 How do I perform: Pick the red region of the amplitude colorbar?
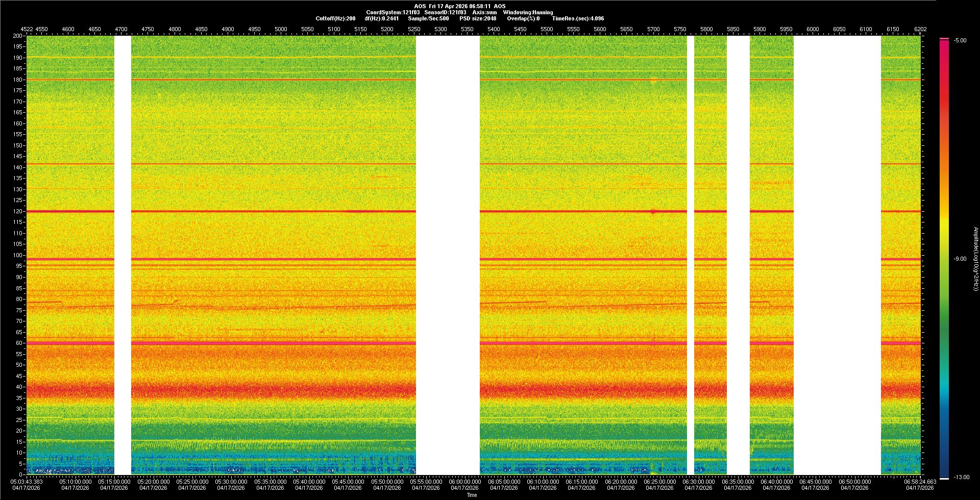click(944, 102)
